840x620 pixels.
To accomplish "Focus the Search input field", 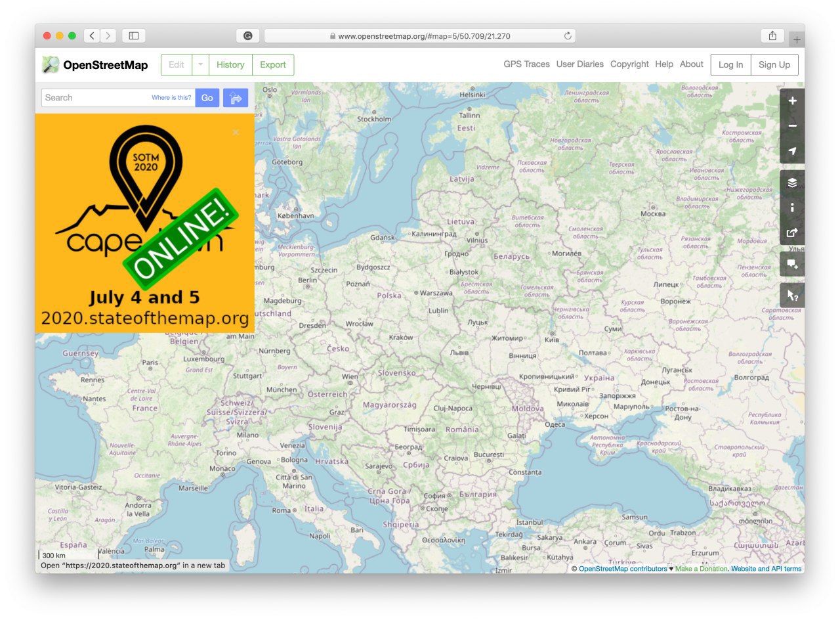I will (x=118, y=98).
